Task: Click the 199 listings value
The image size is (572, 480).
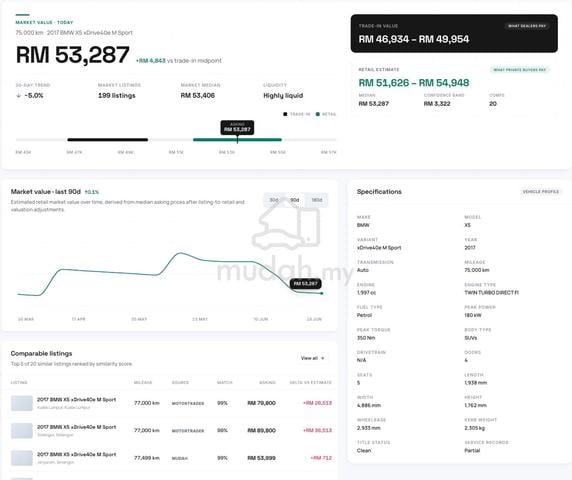Action: pyautogui.click(x=117, y=96)
